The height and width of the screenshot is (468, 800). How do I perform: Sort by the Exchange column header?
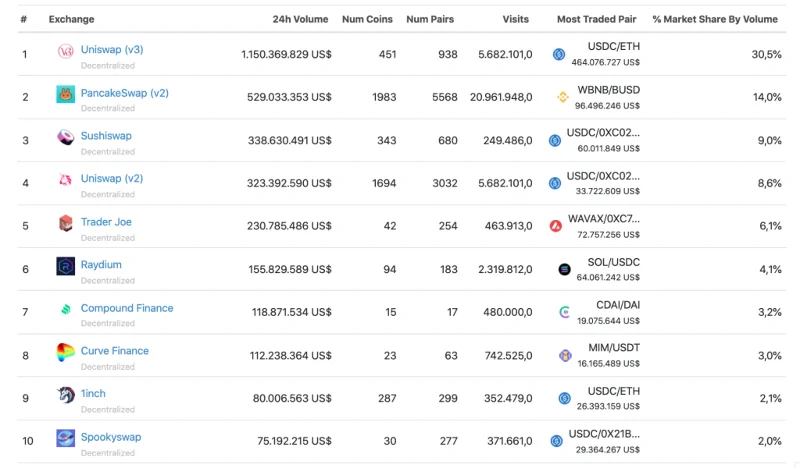(71, 19)
